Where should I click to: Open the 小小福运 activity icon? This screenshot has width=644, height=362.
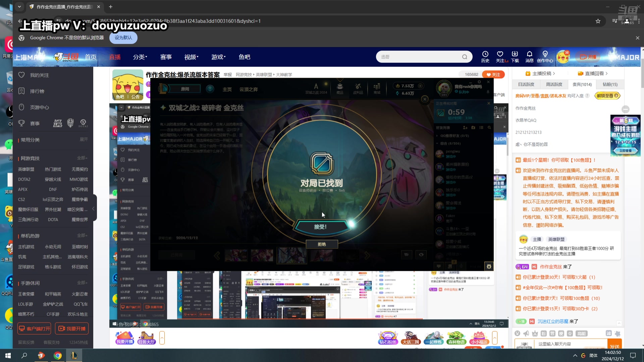coord(479,338)
